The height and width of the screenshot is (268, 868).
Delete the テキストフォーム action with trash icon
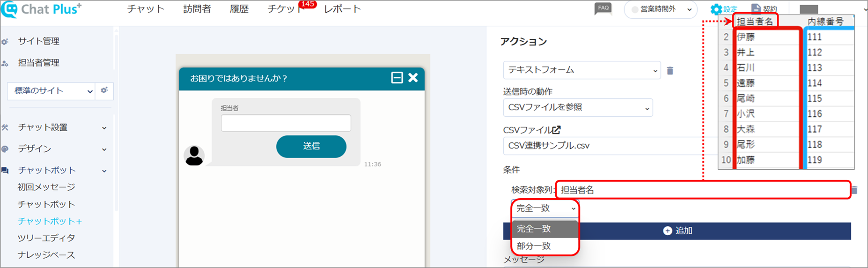click(x=670, y=71)
